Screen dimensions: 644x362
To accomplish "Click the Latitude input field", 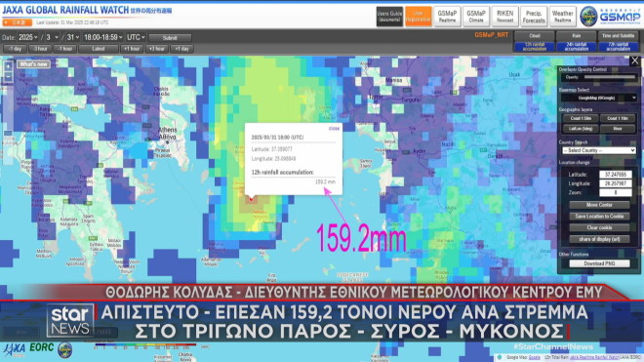I will [616, 175].
